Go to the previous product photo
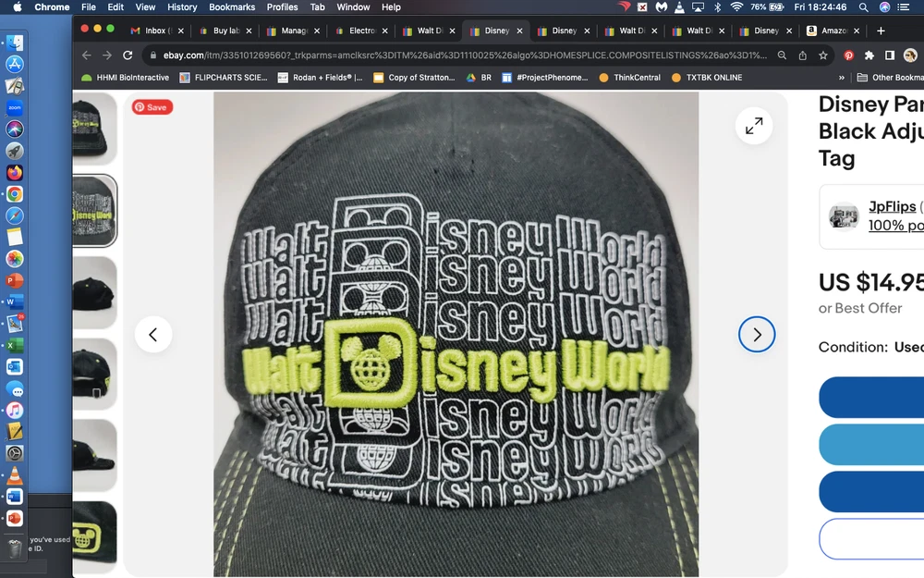The image size is (924, 578). (x=153, y=335)
